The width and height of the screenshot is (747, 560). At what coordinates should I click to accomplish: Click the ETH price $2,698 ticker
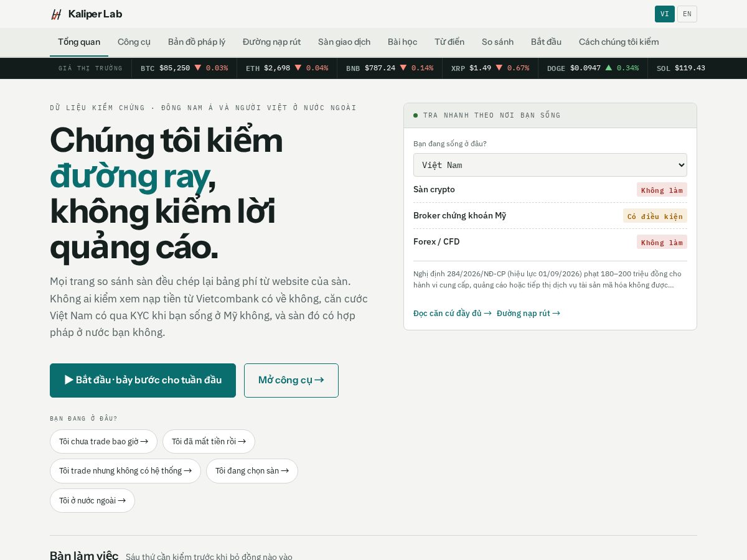[287, 68]
